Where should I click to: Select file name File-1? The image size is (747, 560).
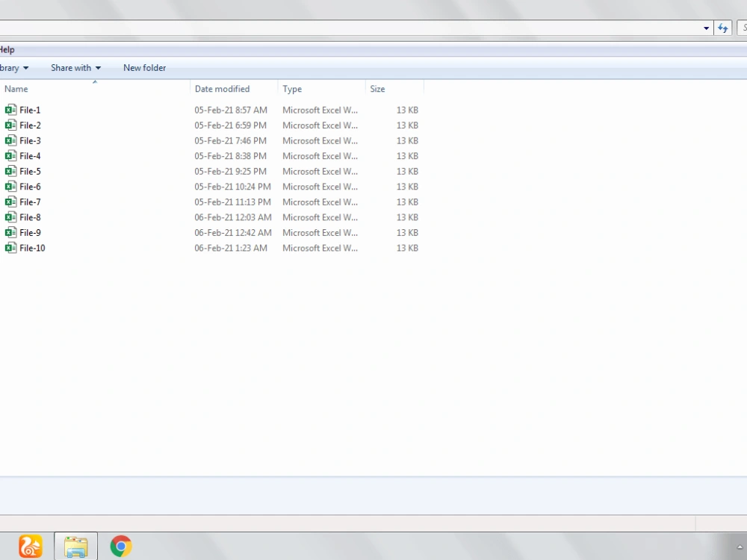click(30, 110)
